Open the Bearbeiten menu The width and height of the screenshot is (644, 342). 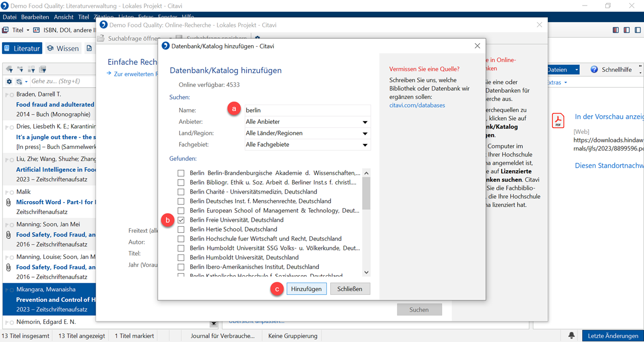tap(35, 17)
